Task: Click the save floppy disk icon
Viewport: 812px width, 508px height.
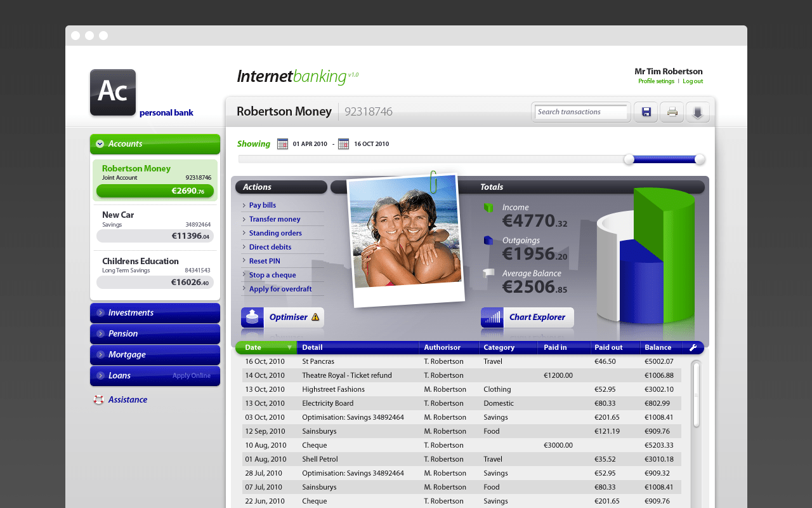Action: click(x=646, y=112)
